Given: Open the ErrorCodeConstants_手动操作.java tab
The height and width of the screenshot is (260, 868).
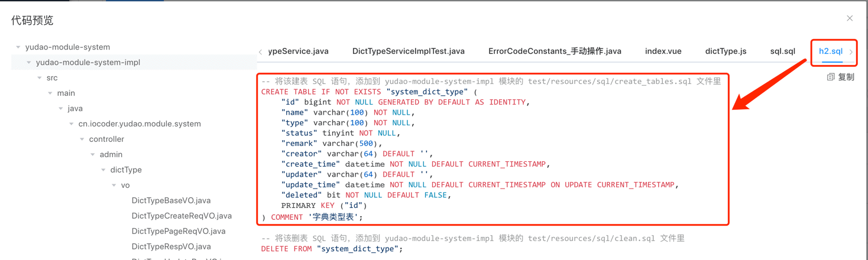Looking at the screenshot, I should pos(555,51).
